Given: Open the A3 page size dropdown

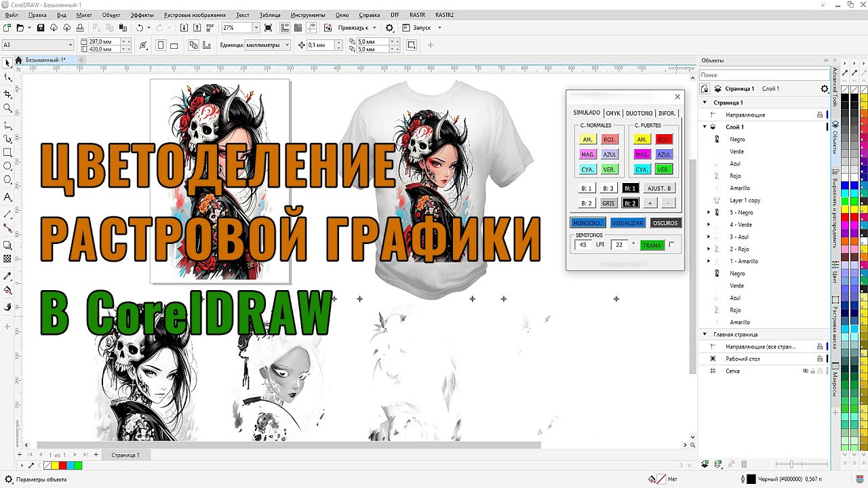Looking at the screenshot, I should (71, 45).
